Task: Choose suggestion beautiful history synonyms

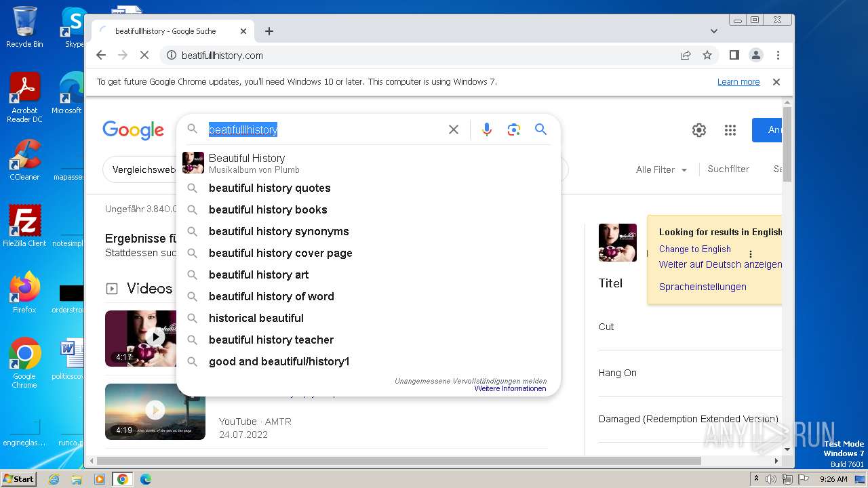Action: (x=369, y=231)
